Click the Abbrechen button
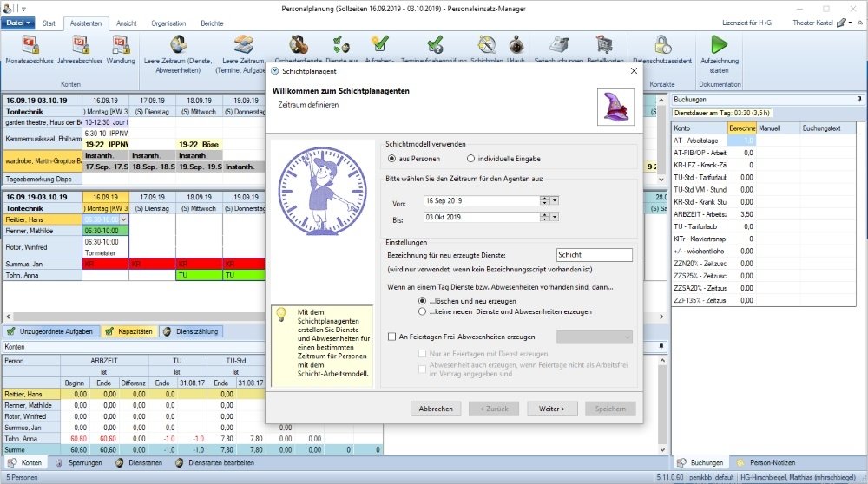Screen dimensions: 868x484 [x=436, y=409]
